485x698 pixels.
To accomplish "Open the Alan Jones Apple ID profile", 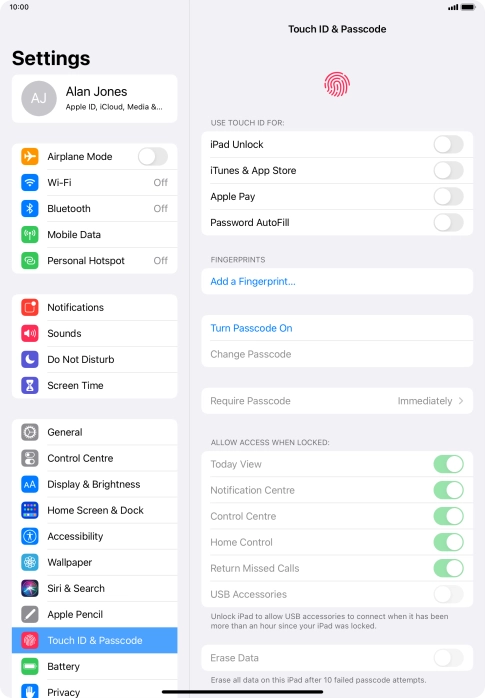I will pos(94,98).
